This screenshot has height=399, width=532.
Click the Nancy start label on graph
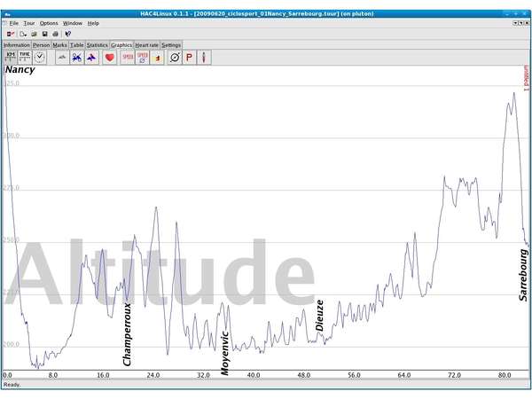click(20, 70)
